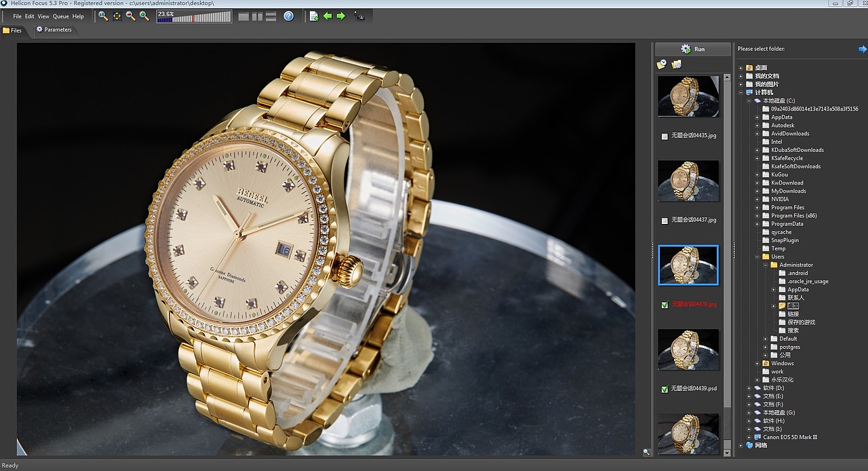The height and width of the screenshot is (471, 868).
Task: Select the work folder
Action: click(777, 371)
